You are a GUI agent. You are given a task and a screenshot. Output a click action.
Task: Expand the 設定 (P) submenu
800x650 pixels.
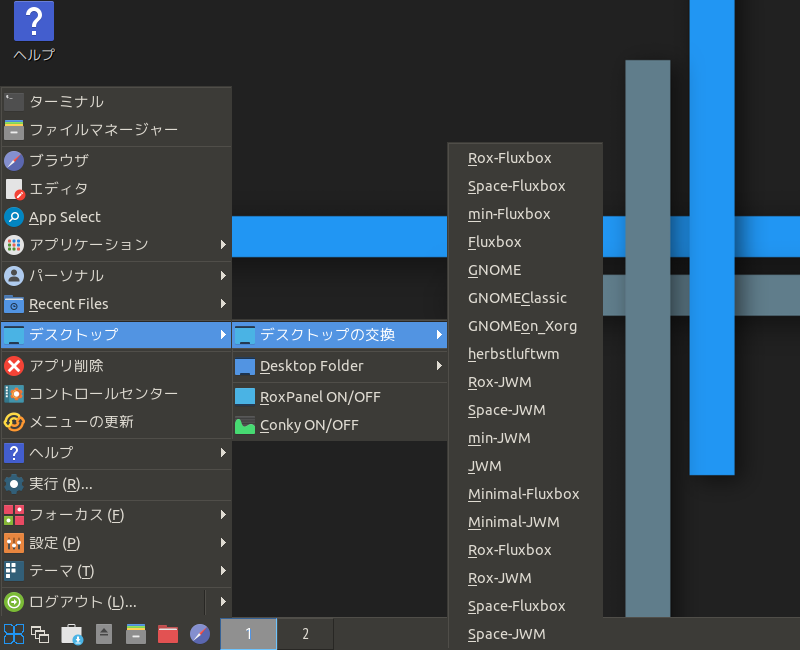pyautogui.click(x=116, y=543)
